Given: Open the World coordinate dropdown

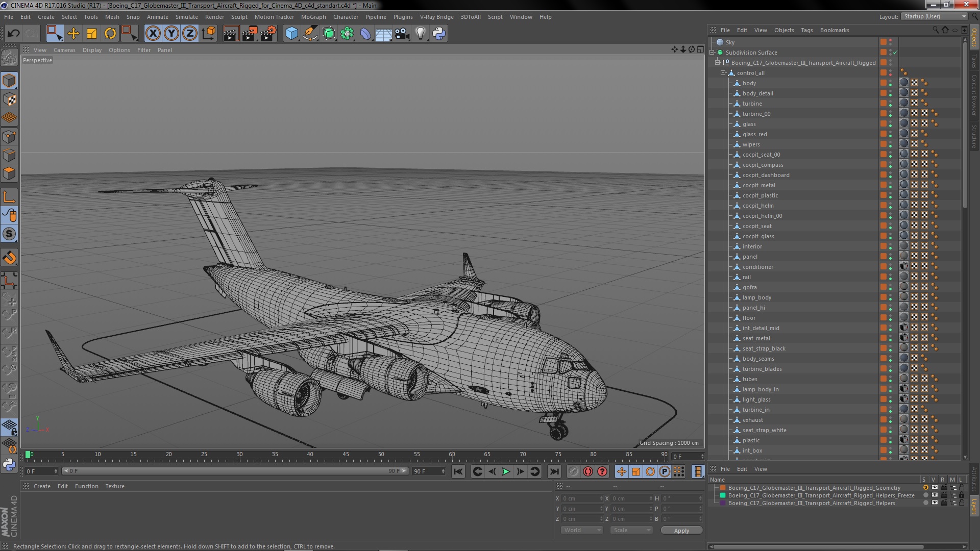Looking at the screenshot, I should 581,530.
